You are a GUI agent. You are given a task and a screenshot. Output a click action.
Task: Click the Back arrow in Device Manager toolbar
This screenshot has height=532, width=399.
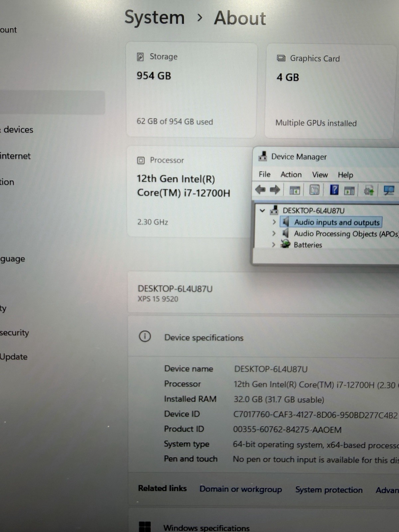click(x=260, y=190)
